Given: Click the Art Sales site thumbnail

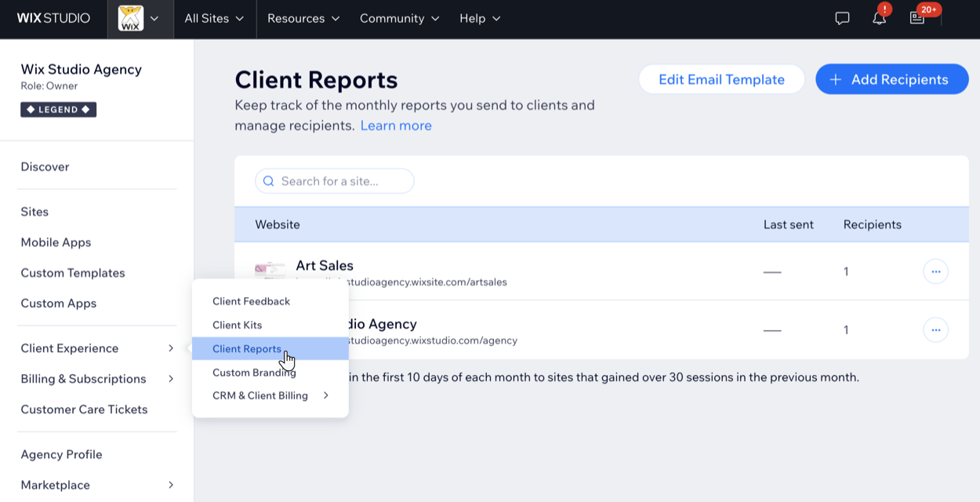Looking at the screenshot, I should click(270, 270).
